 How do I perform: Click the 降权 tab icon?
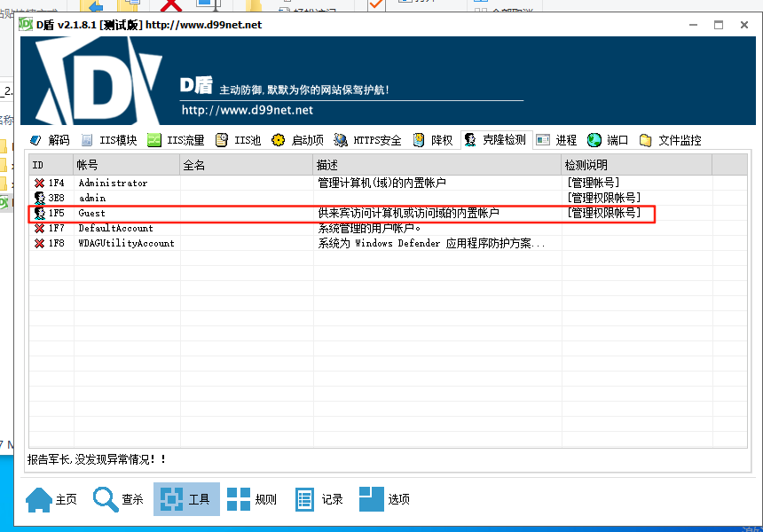point(419,141)
